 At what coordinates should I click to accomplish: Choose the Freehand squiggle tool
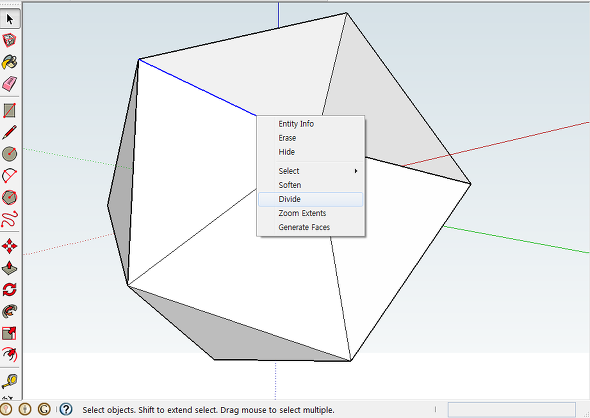[10, 219]
